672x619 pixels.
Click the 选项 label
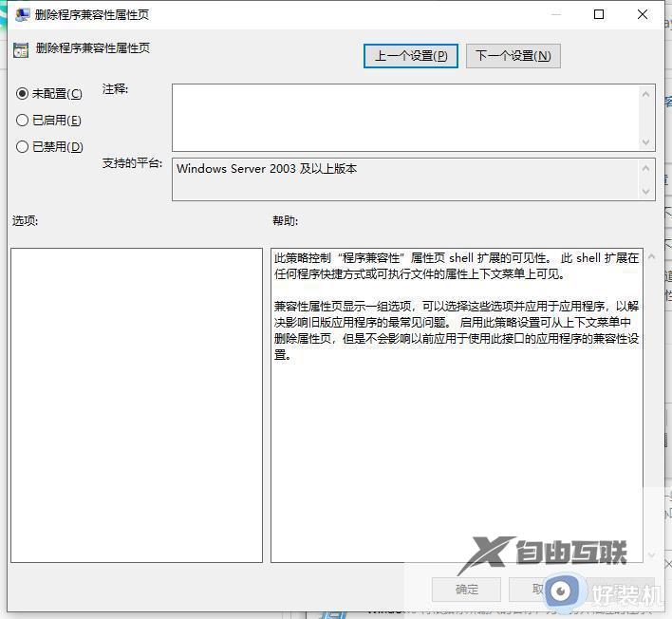click(x=25, y=221)
